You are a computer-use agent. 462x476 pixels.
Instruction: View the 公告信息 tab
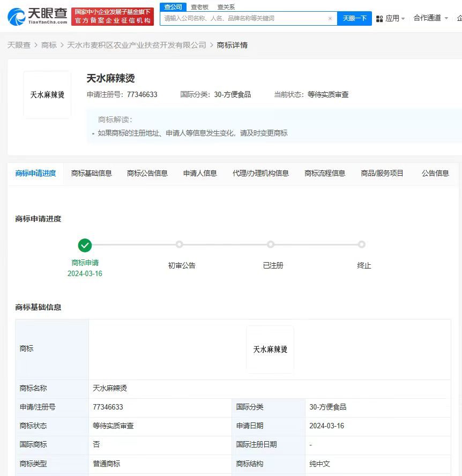[x=436, y=173]
